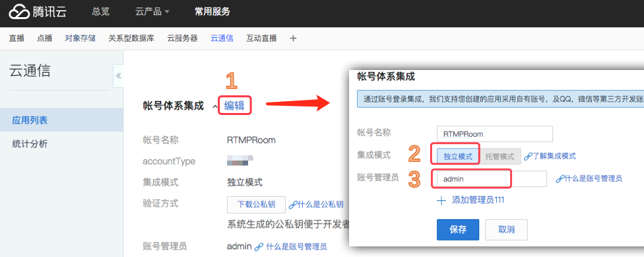Screen dimensions: 644x257
Task: Click the 下载公私钥 button
Action: click(x=256, y=204)
